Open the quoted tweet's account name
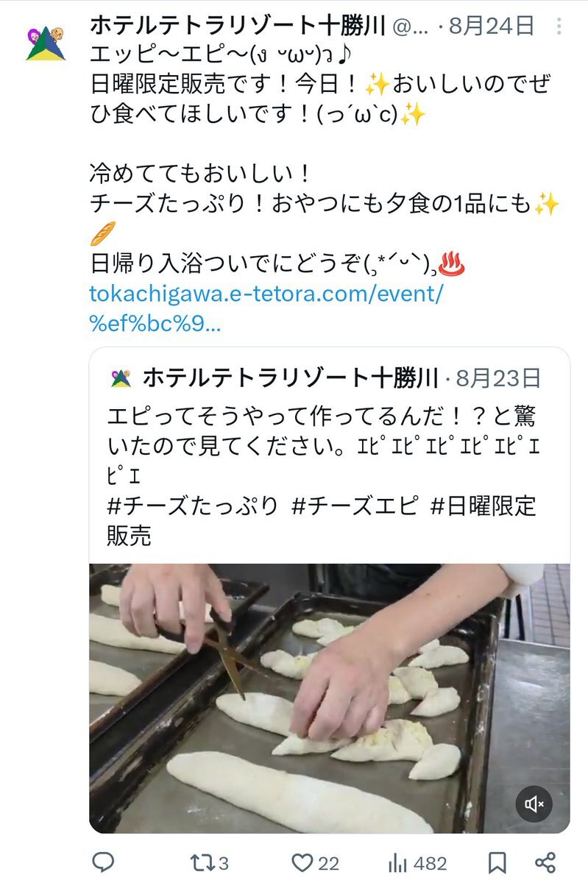Image resolution: width=588 pixels, height=883 pixels. tap(291, 378)
